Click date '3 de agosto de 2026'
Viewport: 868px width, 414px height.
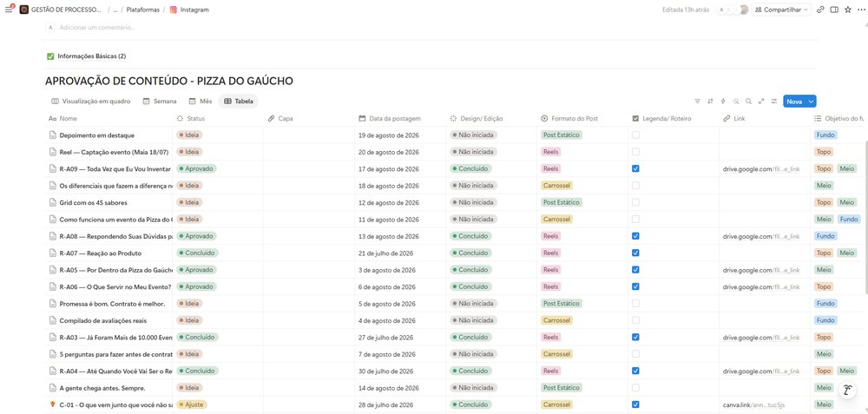[387, 270]
